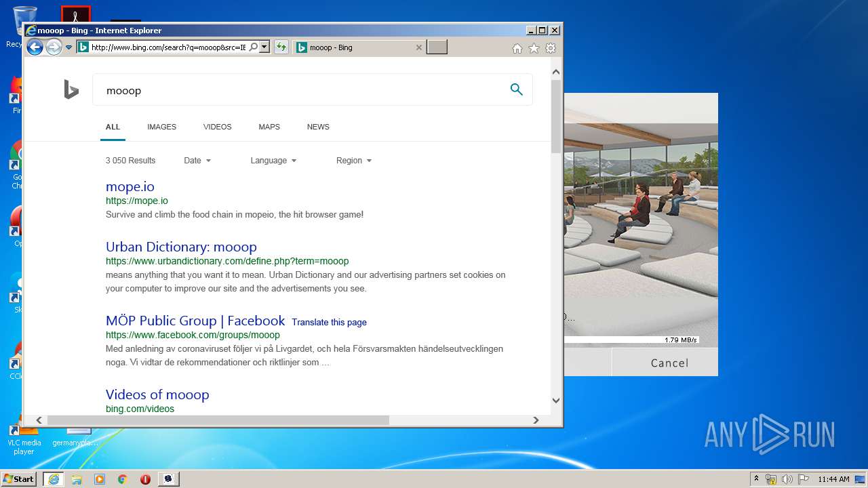Click Internet Explorer taskbar icon

pos(53,479)
